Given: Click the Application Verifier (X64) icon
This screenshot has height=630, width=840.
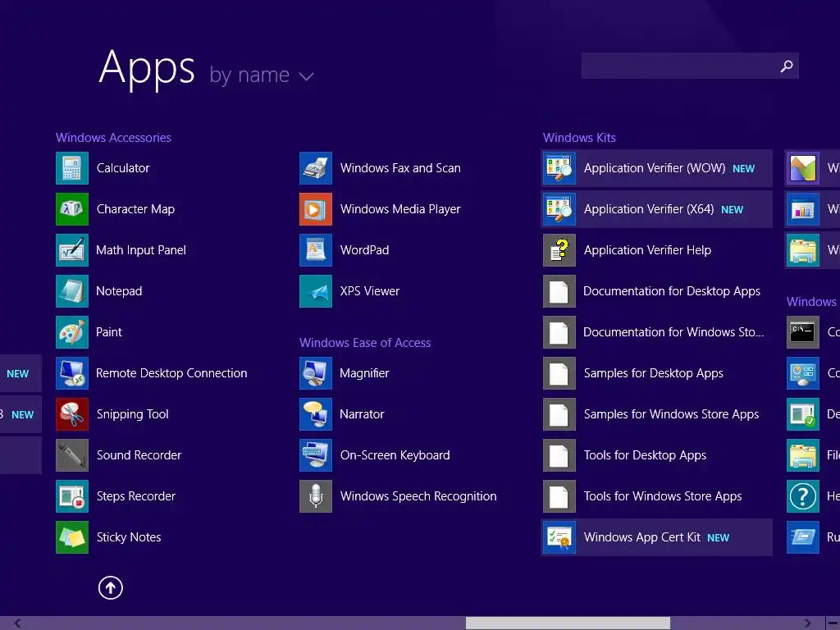Looking at the screenshot, I should point(559,209).
